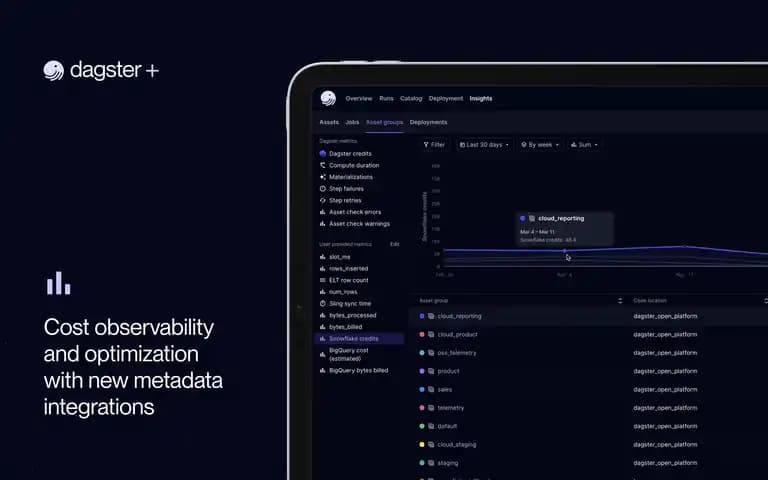Select the Step failures metric
The height and width of the screenshot is (480, 768).
pyautogui.click(x=341, y=189)
